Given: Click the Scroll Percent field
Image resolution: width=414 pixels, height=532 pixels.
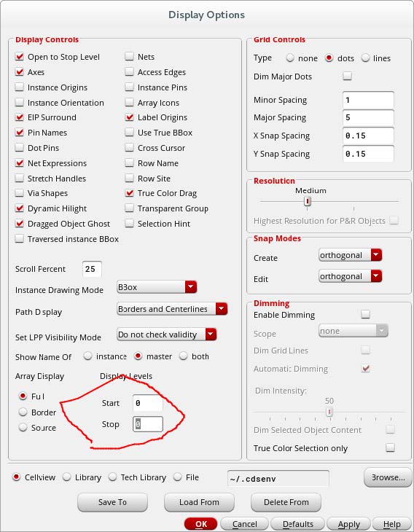Looking at the screenshot, I should [x=92, y=269].
